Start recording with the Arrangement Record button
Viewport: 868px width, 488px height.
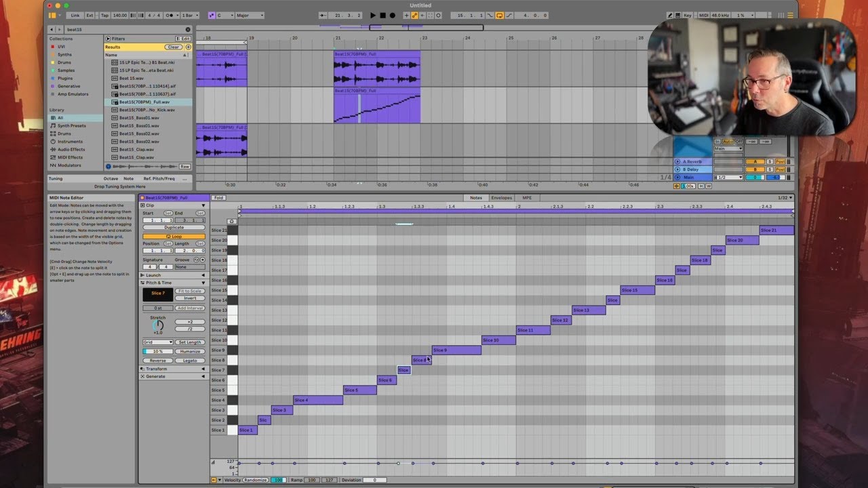392,15
